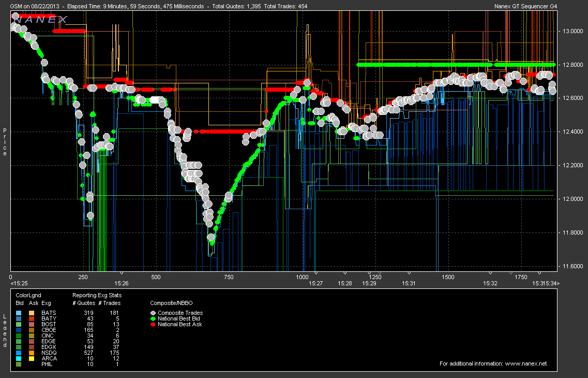Click the NSDQ quotes count 527
Viewport: 588px width, 378px height.
coord(88,353)
